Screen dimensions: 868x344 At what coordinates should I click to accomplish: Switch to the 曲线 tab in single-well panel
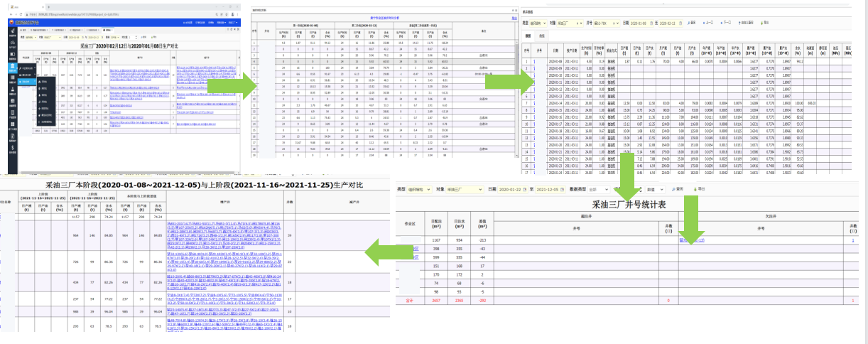(543, 35)
